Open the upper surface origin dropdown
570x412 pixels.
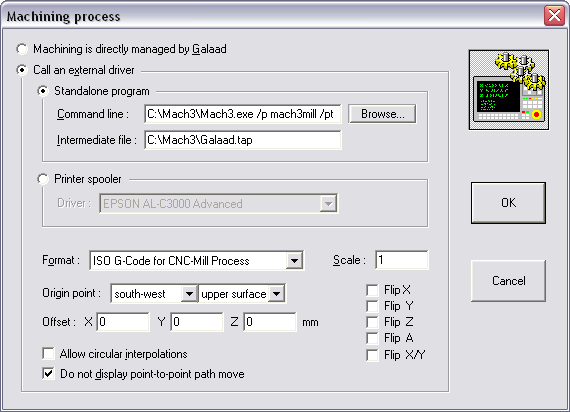pyautogui.click(x=277, y=293)
